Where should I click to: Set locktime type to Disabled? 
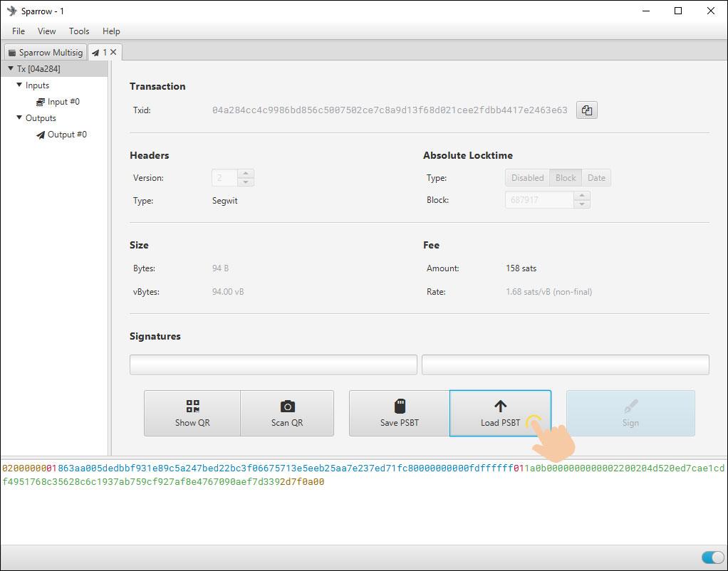527,178
